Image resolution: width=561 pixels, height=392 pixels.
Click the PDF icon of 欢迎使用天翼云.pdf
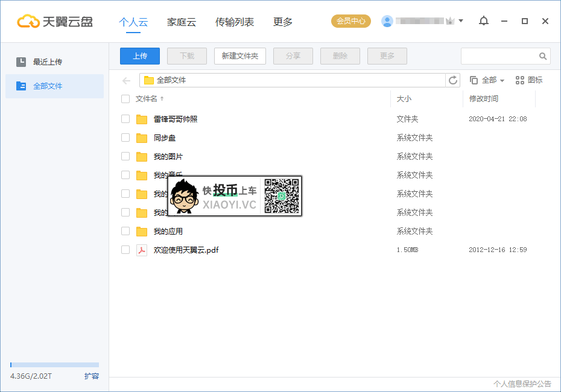click(142, 250)
